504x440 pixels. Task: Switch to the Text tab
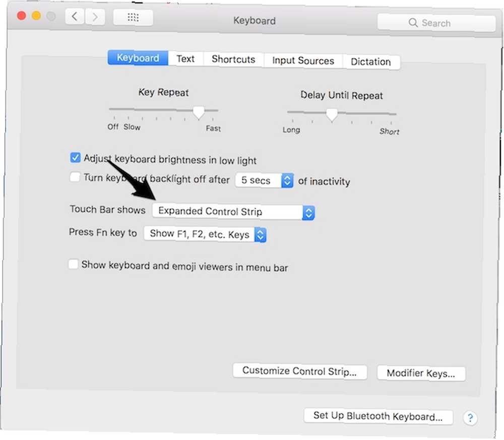click(185, 59)
